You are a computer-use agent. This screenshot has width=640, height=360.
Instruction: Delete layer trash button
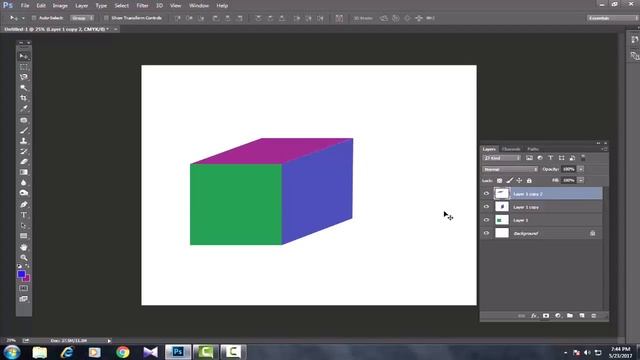point(594,316)
